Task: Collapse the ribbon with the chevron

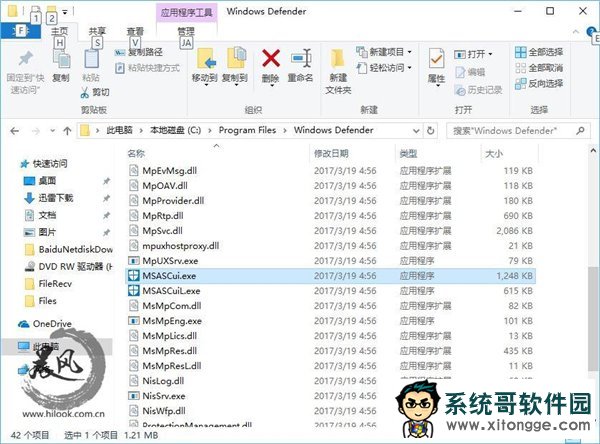Action: [x=576, y=31]
